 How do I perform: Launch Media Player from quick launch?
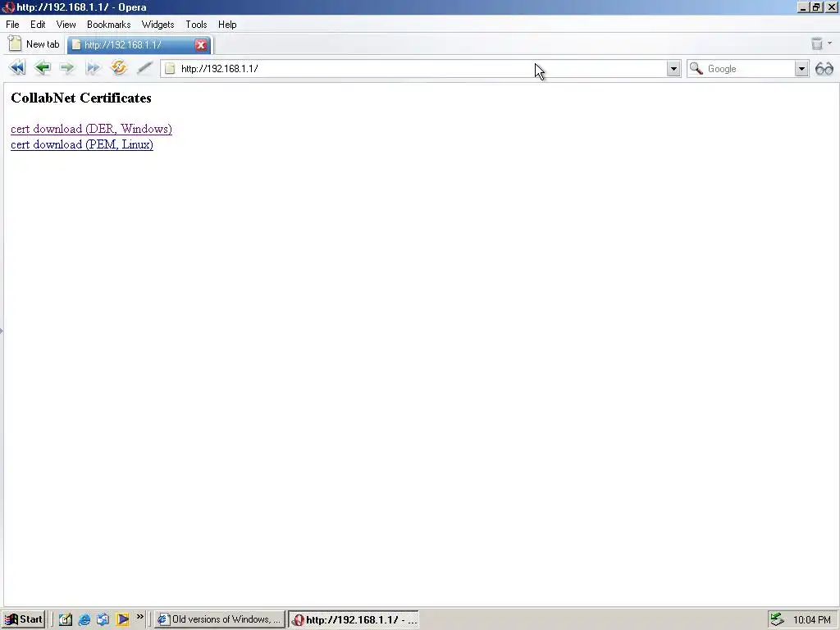[x=122, y=619]
